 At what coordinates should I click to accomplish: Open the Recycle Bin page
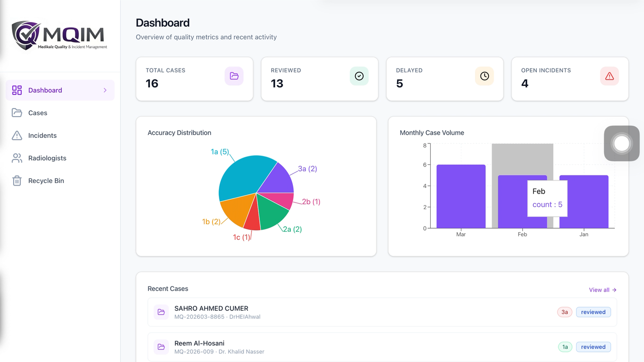(60, 180)
